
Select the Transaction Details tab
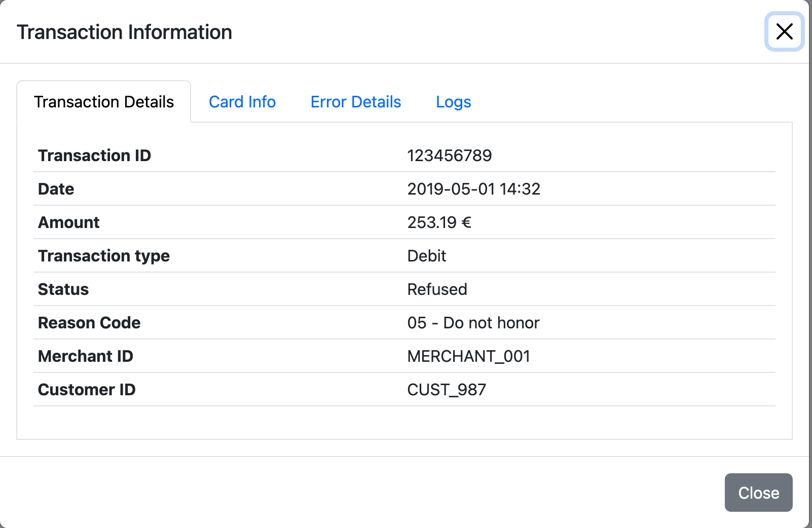click(104, 102)
